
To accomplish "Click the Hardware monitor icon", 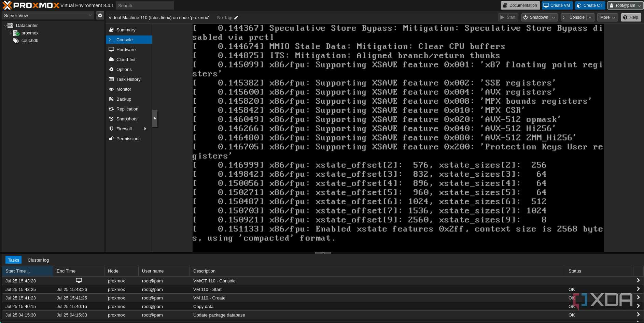I will click(111, 49).
